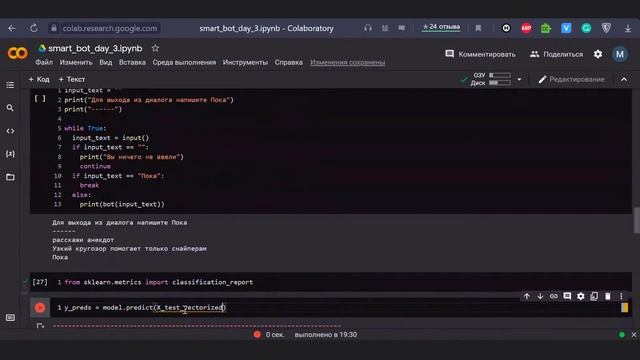Click output toggle icon below cell
This screenshot has width=640, height=360.
click(40, 326)
